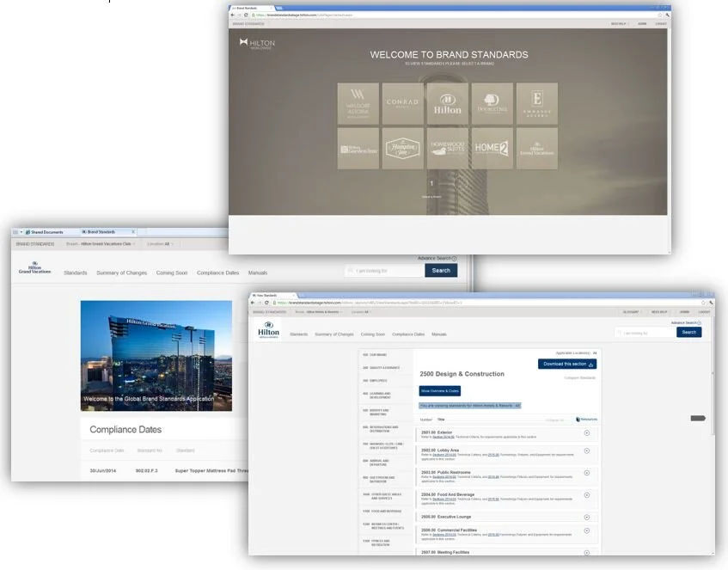Focus search field in Hilton standards window
Viewport: 728px width, 570px height.
645,333
